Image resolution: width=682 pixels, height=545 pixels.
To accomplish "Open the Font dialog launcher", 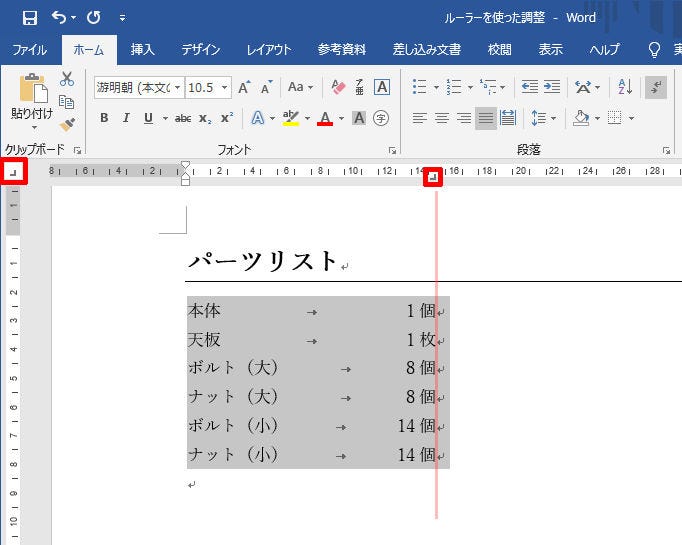I will (x=392, y=150).
